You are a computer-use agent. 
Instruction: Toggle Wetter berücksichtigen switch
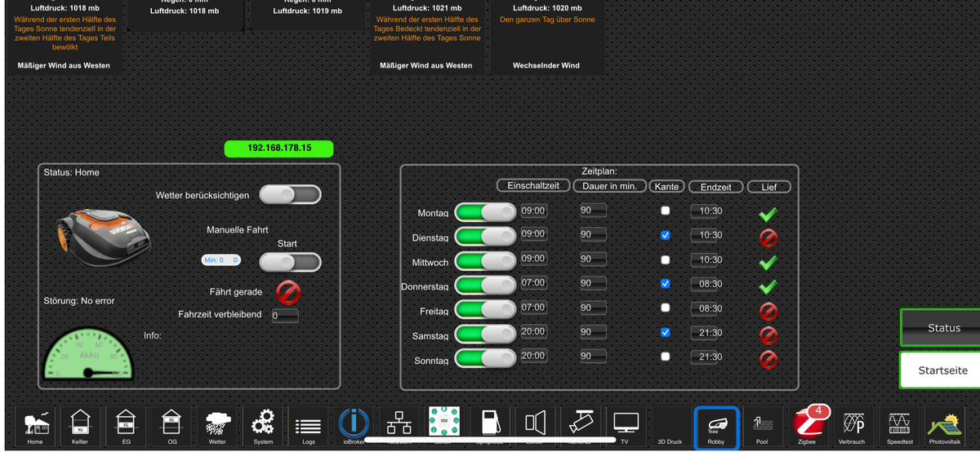tap(290, 195)
